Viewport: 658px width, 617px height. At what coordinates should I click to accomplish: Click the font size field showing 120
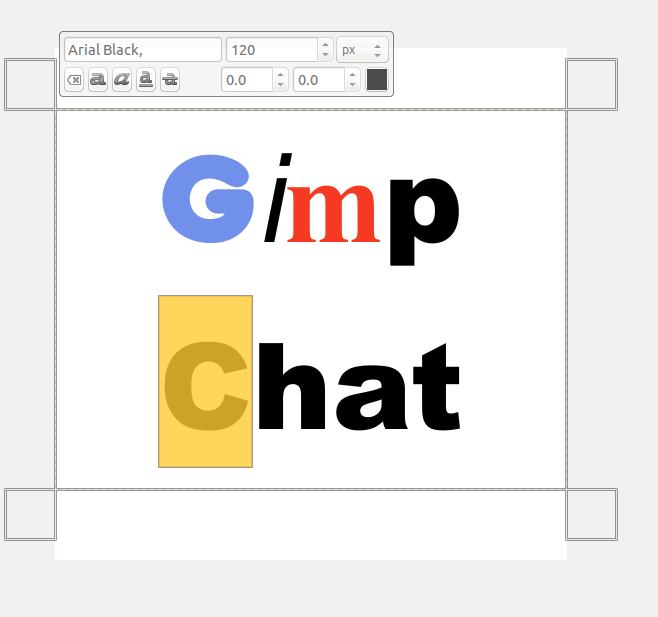pos(272,50)
